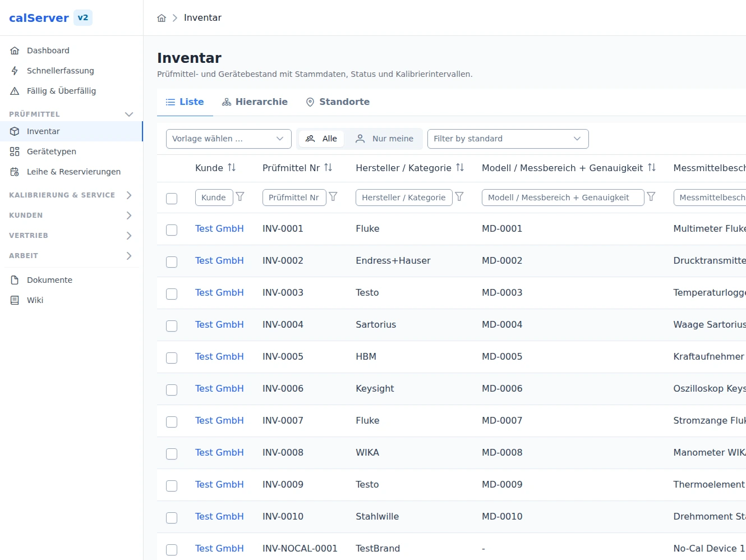Click the Kunde filter input field

(214, 198)
